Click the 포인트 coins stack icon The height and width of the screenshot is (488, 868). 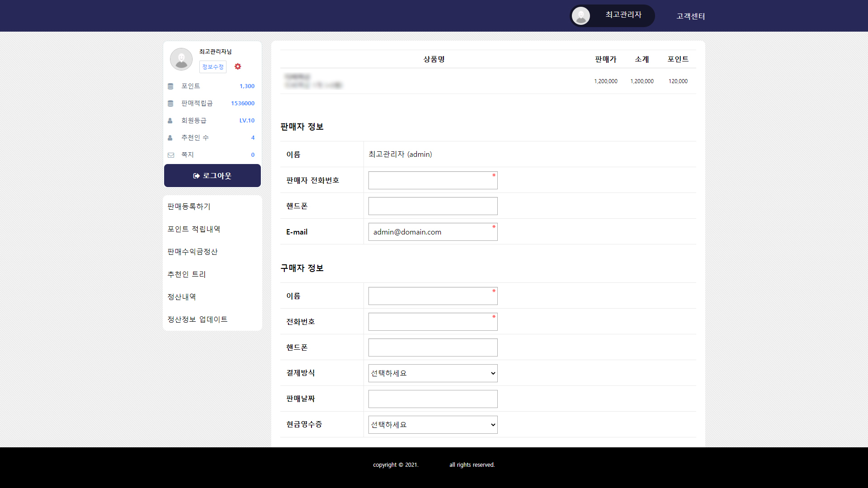click(x=170, y=86)
